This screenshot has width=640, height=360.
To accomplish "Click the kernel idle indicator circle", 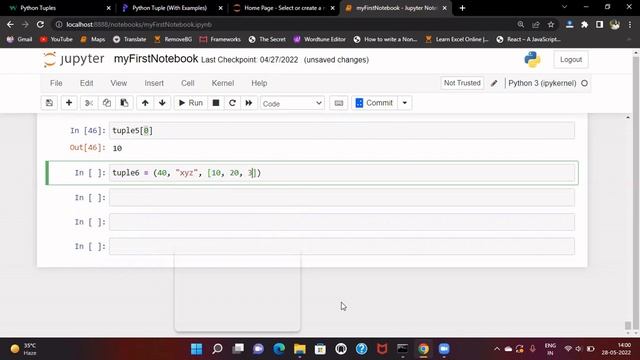I will point(584,83).
